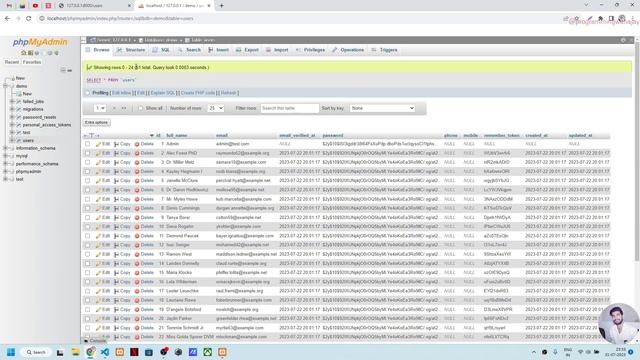Viewport: 640px width, 360px height.
Task: Open the Operations tab
Action: (x=348, y=50)
